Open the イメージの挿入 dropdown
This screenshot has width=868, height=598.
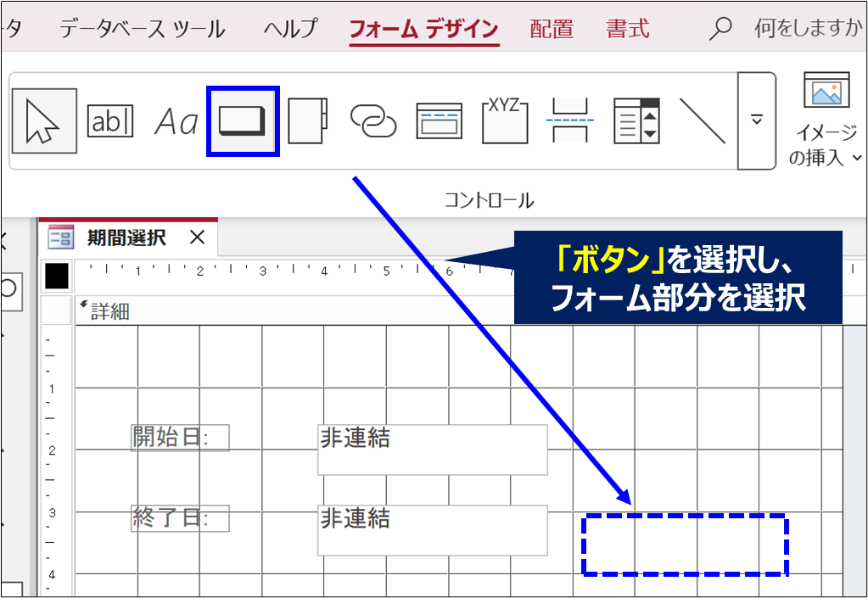pyautogui.click(x=826, y=145)
